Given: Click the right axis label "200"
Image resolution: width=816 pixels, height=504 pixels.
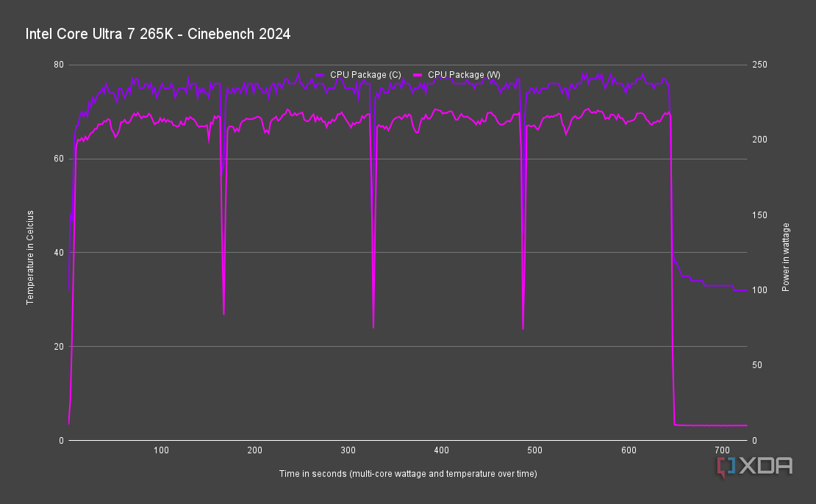Looking at the screenshot, I should 759,140.
